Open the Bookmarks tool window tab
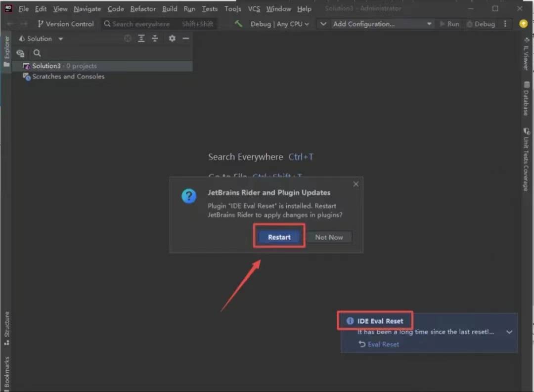This screenshot has width=534, height=392. [x=6, y=374]
